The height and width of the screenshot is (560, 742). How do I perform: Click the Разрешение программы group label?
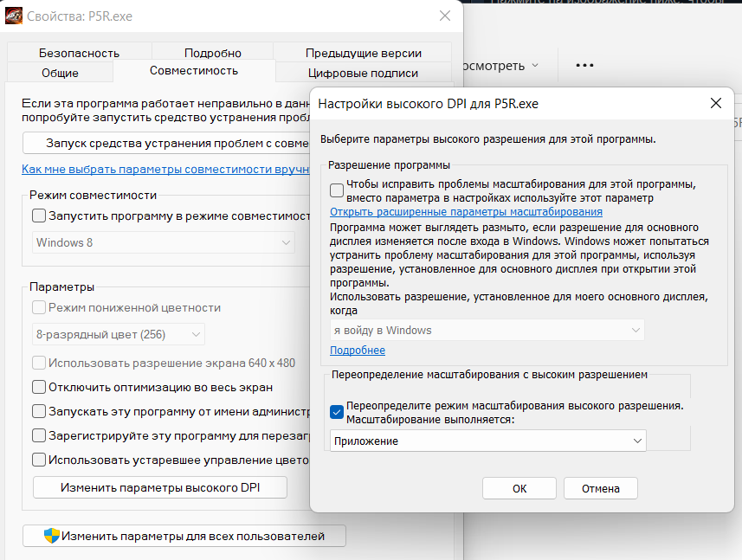point(389,165)
